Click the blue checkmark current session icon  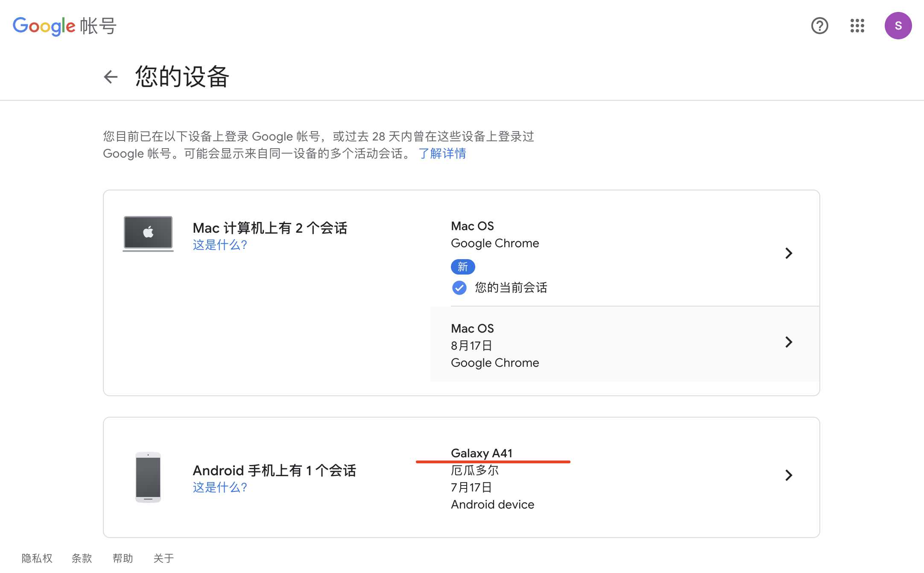[459, 288]
